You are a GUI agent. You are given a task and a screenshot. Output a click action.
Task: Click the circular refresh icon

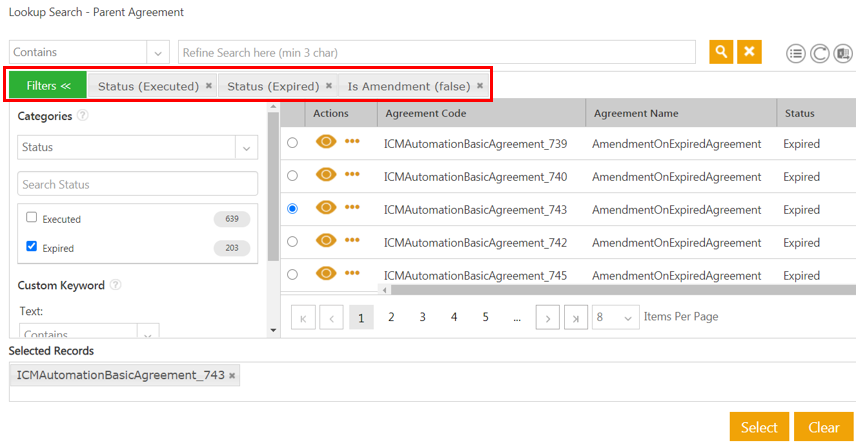coord(819,53)
